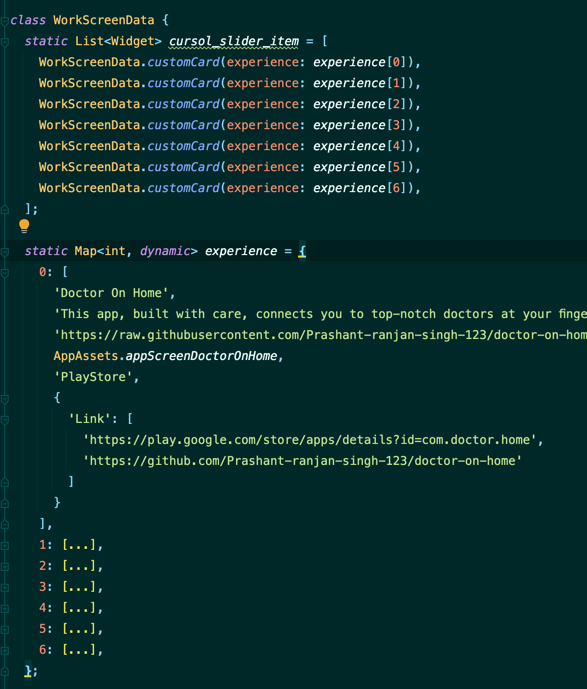This screenshot has height=689, width=587.
Task: Expand the folded region on line 6: [...]
Action: [79, 650]
